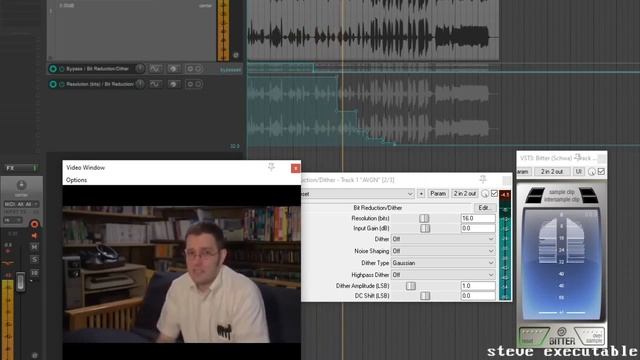The width and height of the screenshot is (640, 360).
Task: Open the Dither Type Gaussian dropdown
Action: 443,263
